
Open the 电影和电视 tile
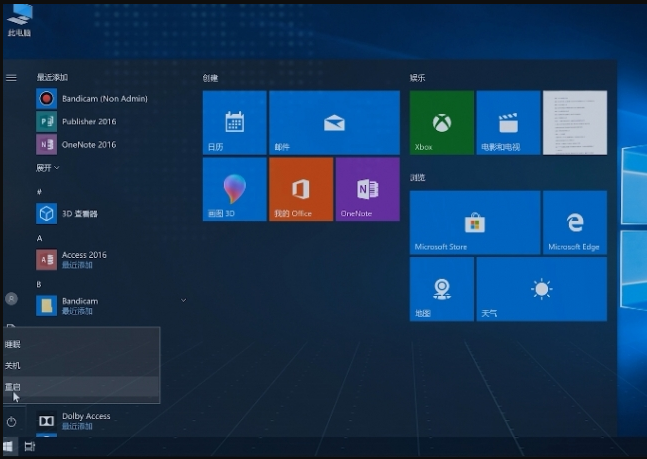[508, 123]
